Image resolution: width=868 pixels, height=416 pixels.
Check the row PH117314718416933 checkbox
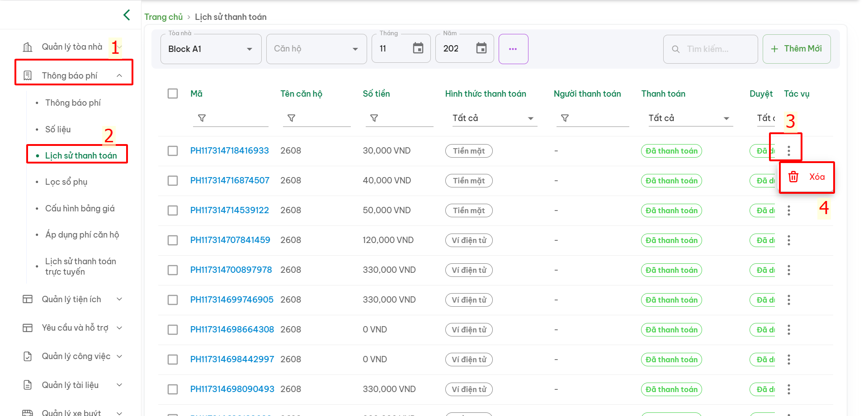tap(173, 151)
